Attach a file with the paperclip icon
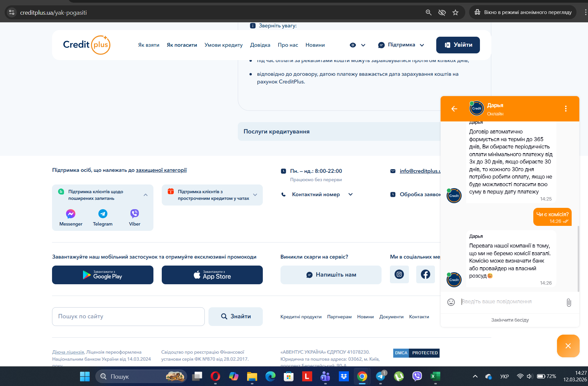Image resolution: width=588 pixels, height=386 pixels. tap(569, 302)
